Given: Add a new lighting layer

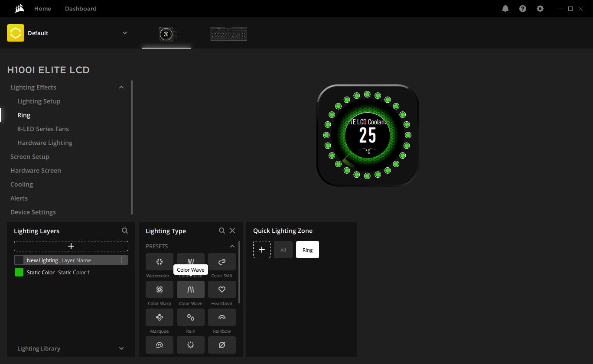Looking at the screenshot, I should pyautogui.click(x=71, y=246).
